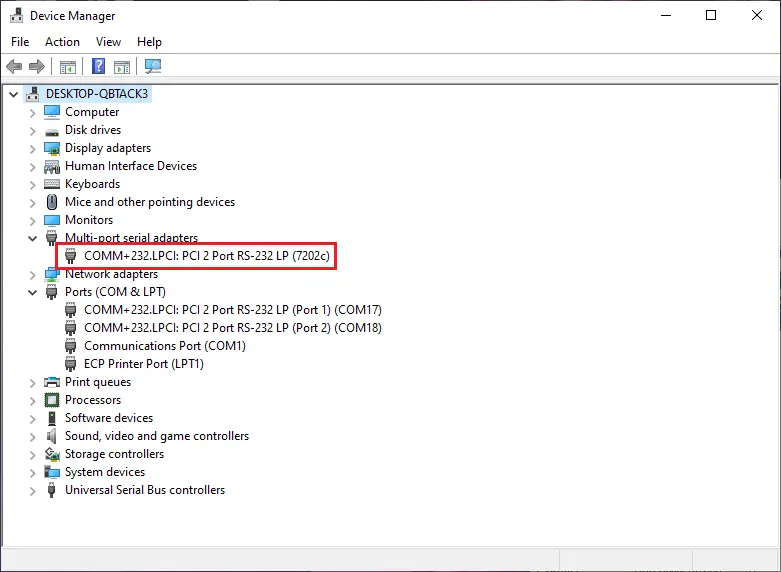This screenshot has height=572, width=781.
Task: Minimize the Device Manager window
Action: coord(666,15)
